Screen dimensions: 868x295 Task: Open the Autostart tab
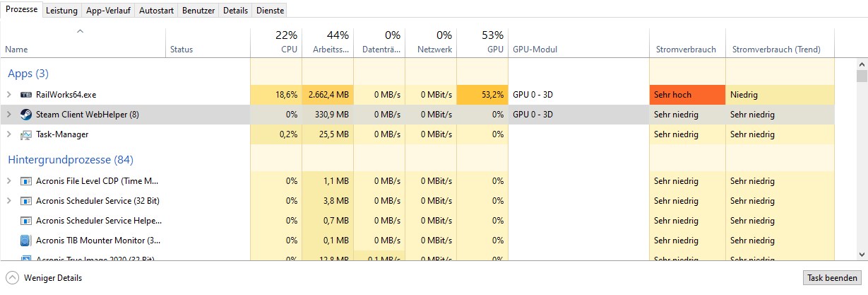[156, 11]
